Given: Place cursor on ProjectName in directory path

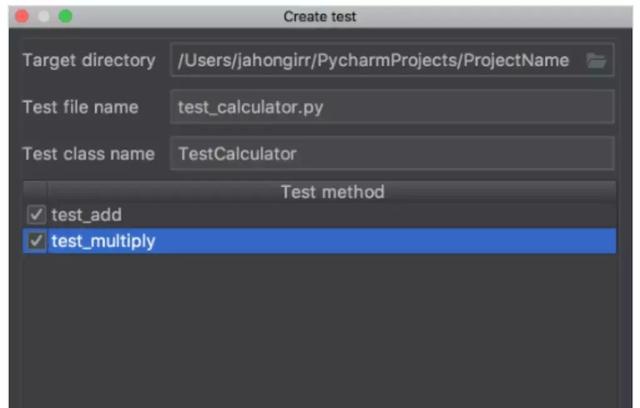Looking at the screenshot, I should click(516, 60).
